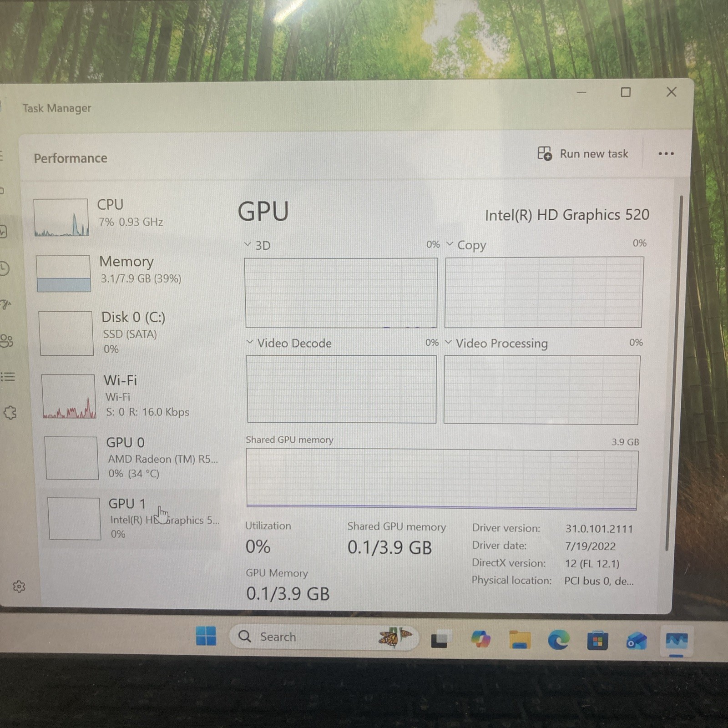Open Task View on taskbar

[440, 639]
